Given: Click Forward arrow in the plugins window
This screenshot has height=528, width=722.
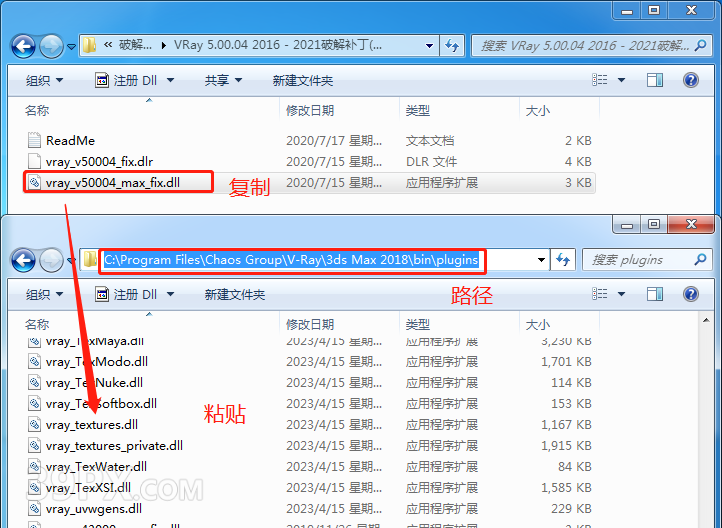Looking at the screenshot, I should (x=51, y=261).
